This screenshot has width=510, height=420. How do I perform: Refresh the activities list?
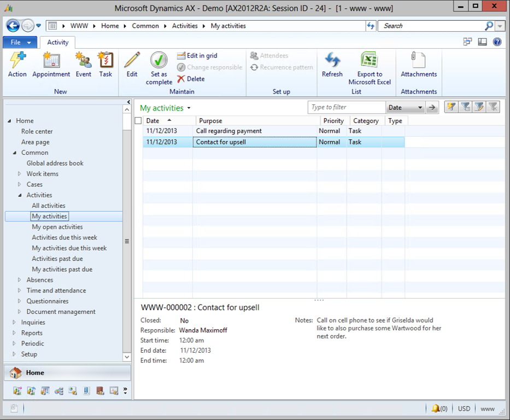pyautogui.click(x=332, y=60)
